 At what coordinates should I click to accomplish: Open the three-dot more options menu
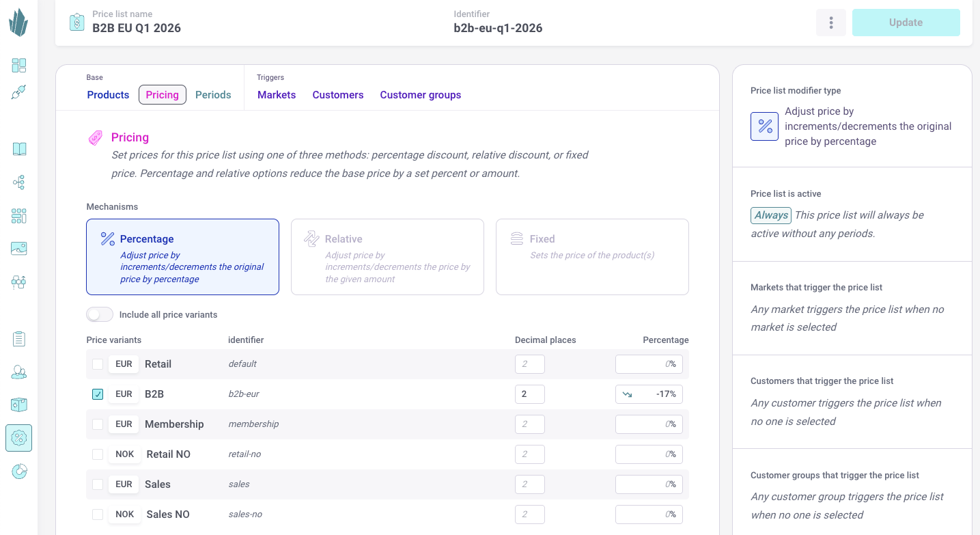pyautogui.click(x=831, y=23)
